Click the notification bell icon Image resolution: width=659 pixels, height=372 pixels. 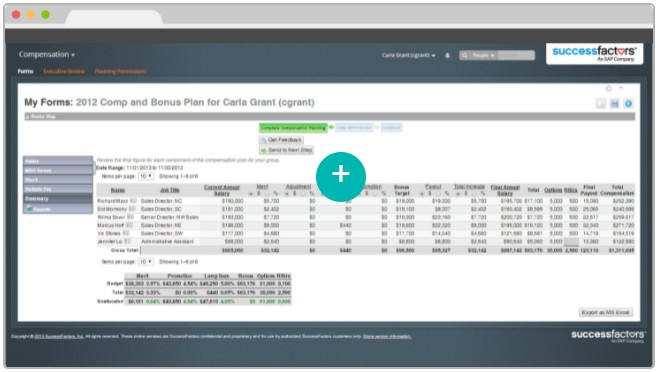pos(447,55)
